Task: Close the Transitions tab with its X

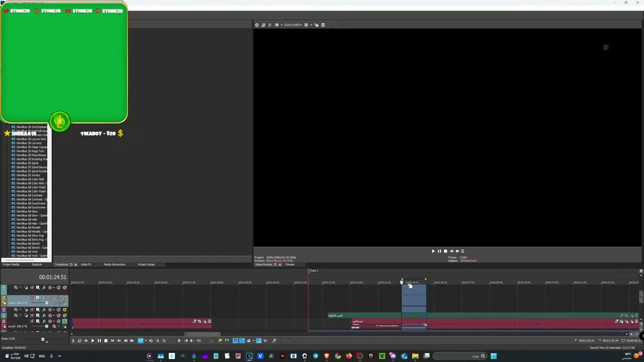Action: coord(75,264)
